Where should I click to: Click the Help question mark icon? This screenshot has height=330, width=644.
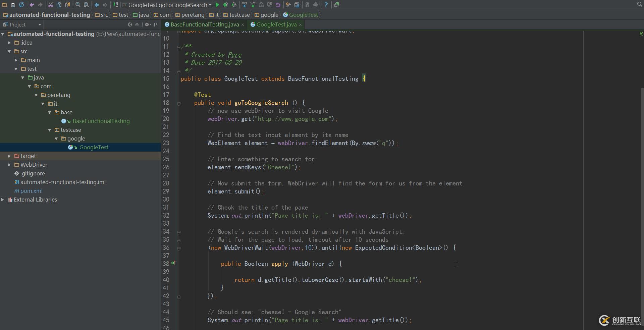(326, 5)
